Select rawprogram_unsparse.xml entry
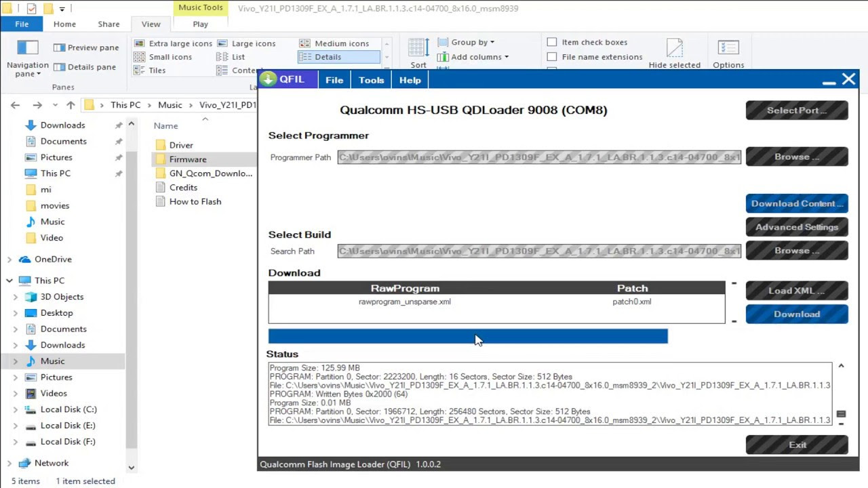 coord(405,302)
